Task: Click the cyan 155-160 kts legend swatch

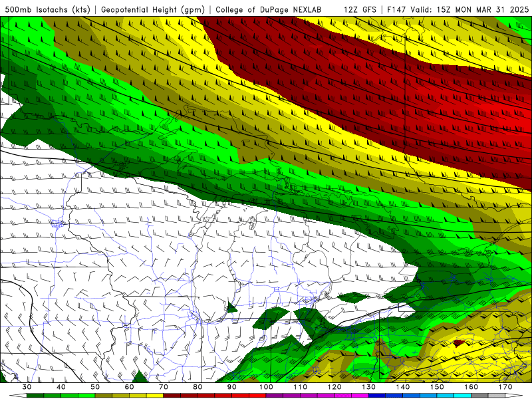Action: click(x=463, y=396)
